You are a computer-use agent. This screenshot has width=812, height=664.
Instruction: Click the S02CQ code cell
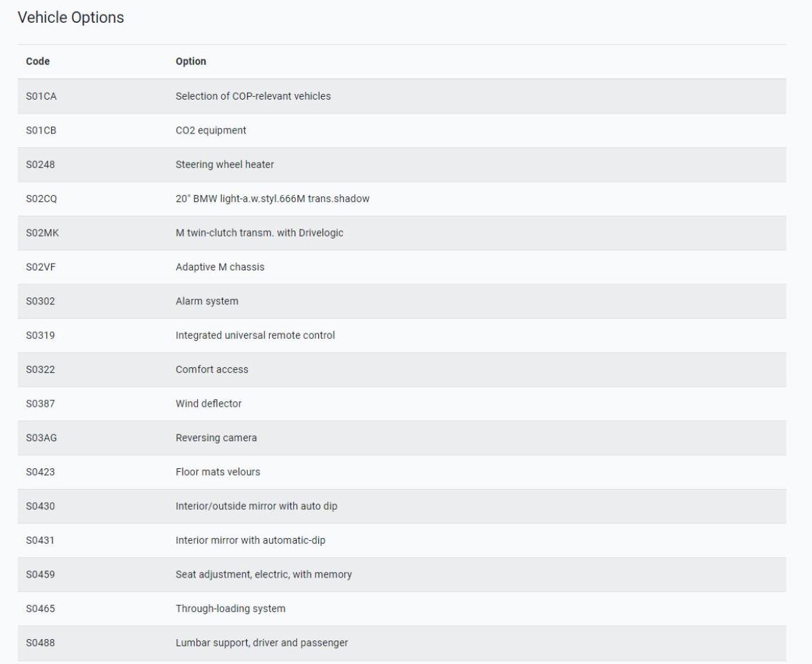tap(41, 199)
